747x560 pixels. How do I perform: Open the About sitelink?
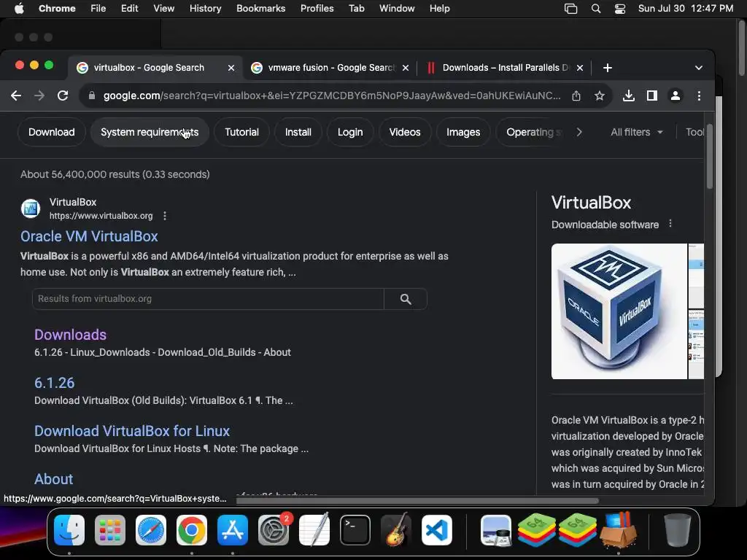click(54, 479)
